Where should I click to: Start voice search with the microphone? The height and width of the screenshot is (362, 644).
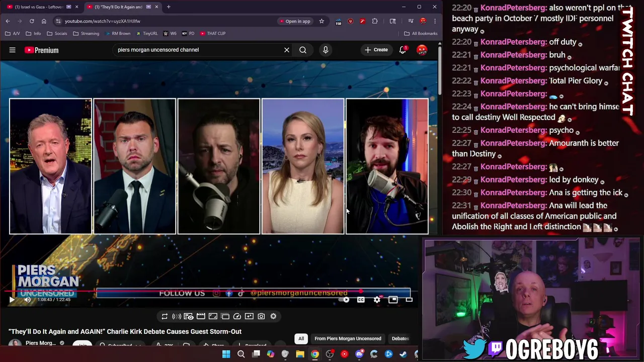pos(326,50)
